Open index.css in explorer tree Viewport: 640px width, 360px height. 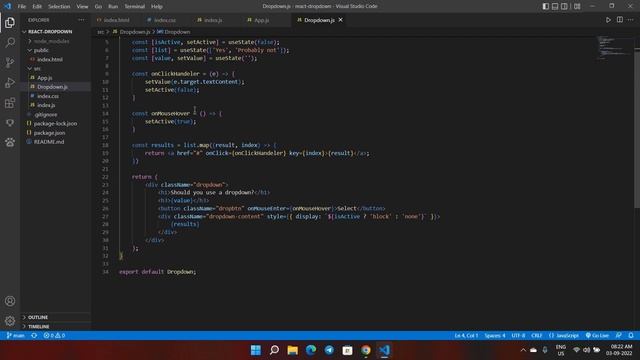(48, 96)
